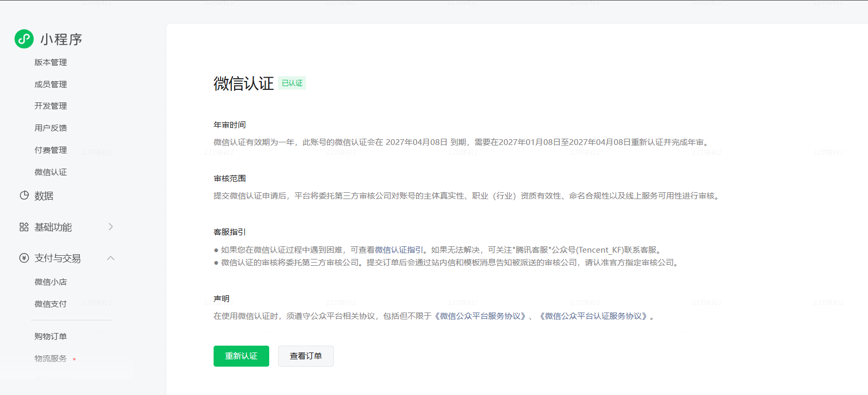This screenshot has width=868, height=395.
Task: Select 付费管理 in the sidebar
Action: 51,150
